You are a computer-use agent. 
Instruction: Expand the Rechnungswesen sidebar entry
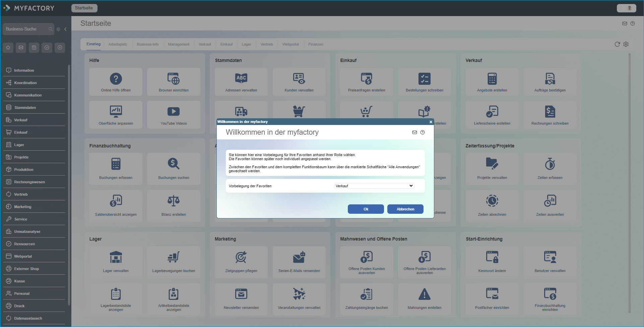point(29,182)
